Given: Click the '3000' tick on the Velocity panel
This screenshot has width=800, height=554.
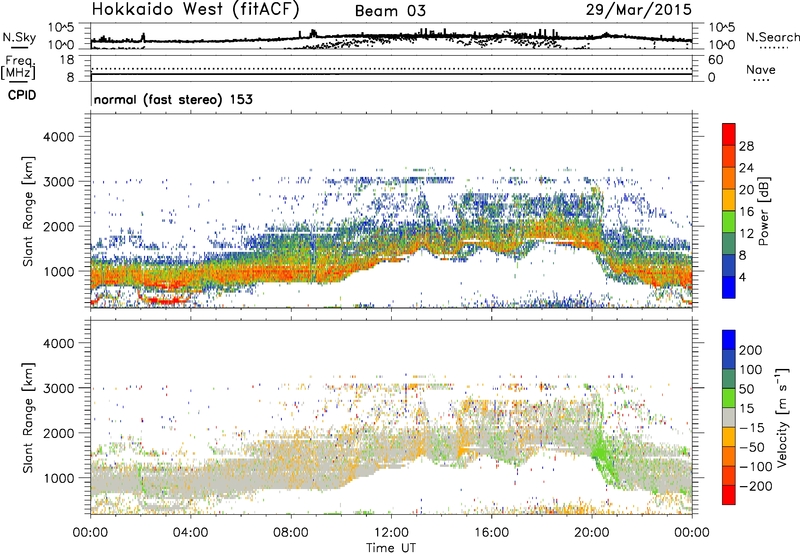Looking at the screenshot, I should pos(58,388).
